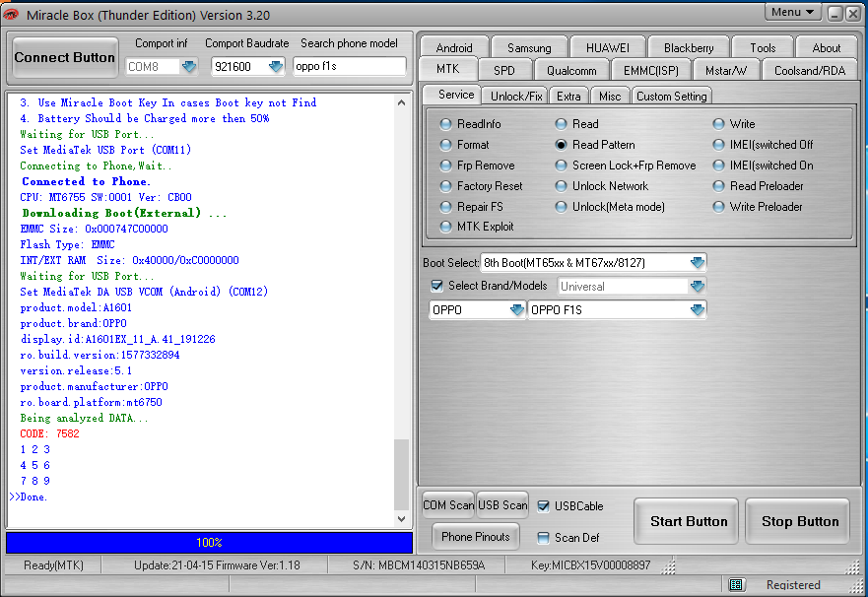Click the USB Scan button

(x=502, y=504)
